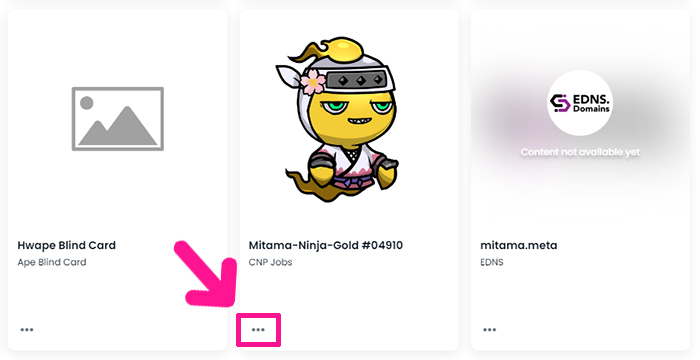
Task: Go to CNP Jobs collection
Action: [271, 262]
